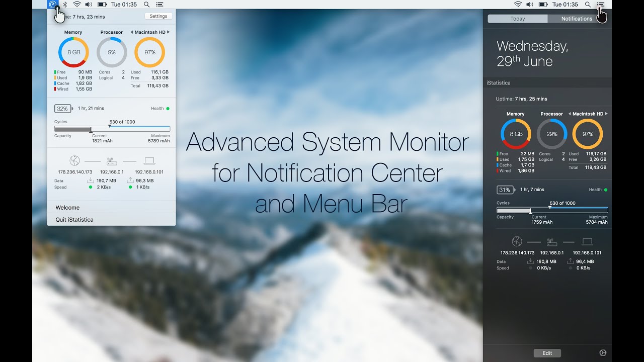Select the router icon in the Notification Center widget
The image size is (644, 362).
point(552,242)
